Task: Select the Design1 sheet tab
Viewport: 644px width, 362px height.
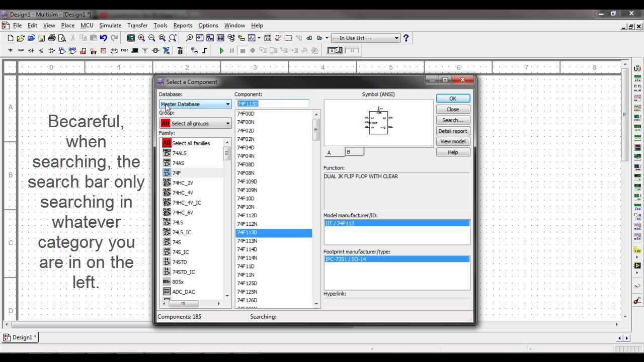Action: 20,337
